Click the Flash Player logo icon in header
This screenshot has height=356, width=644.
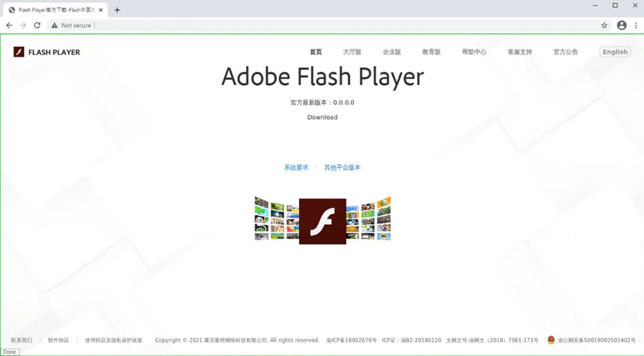coord(19,52)
